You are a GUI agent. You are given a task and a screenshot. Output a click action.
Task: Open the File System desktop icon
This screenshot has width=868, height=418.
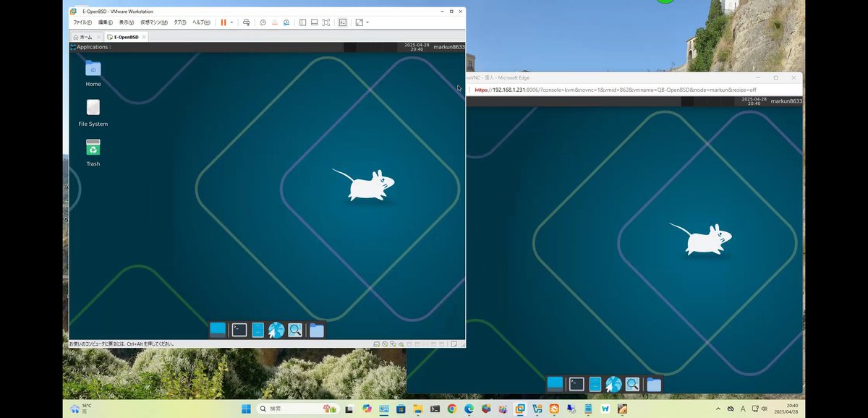93,114
